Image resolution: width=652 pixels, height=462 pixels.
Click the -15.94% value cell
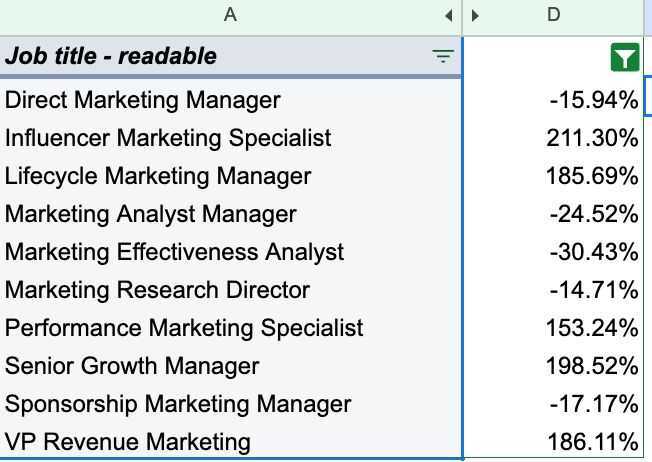pos(553,100)
